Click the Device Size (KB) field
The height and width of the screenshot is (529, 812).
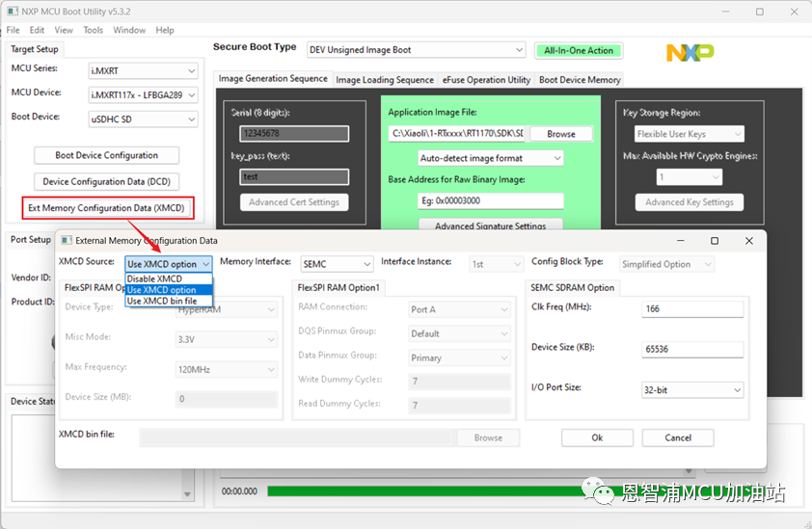click(x=692, y=350)
